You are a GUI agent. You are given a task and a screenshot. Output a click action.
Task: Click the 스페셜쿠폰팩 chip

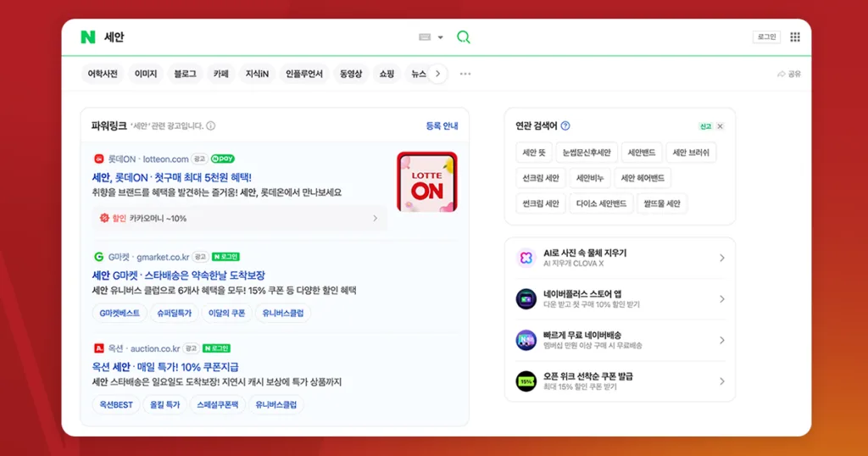click(218, 405)
